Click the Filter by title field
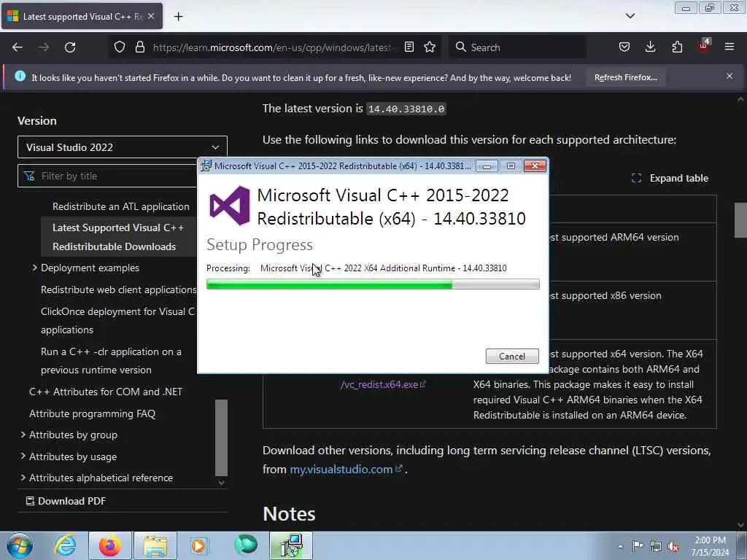 [x=108, y=176]
